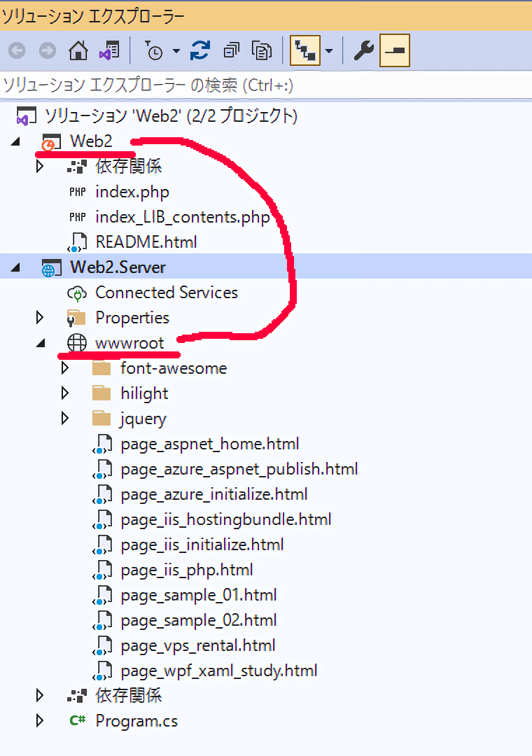Expand the font-awesome folder
This screenshot has width=532, height=756.
65,368
